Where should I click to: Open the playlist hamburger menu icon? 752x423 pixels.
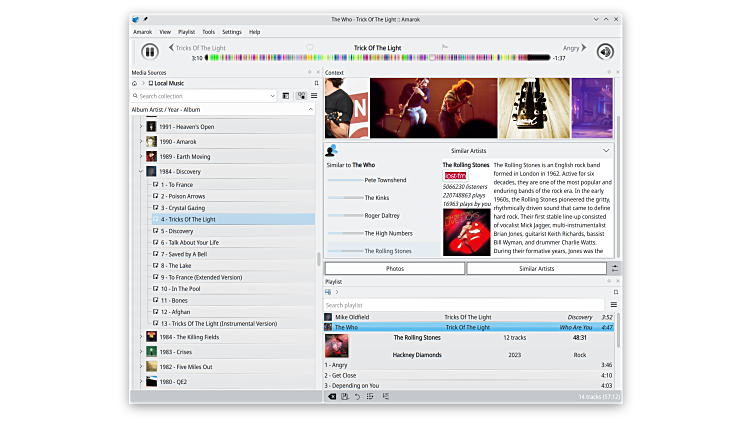(x=613, y=305)
